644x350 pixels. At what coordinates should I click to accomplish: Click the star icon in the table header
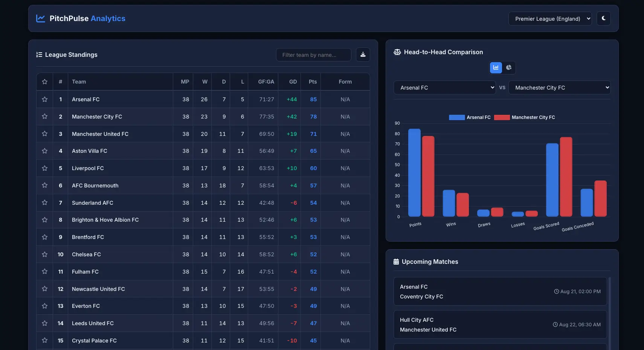[x=45, y=82]
